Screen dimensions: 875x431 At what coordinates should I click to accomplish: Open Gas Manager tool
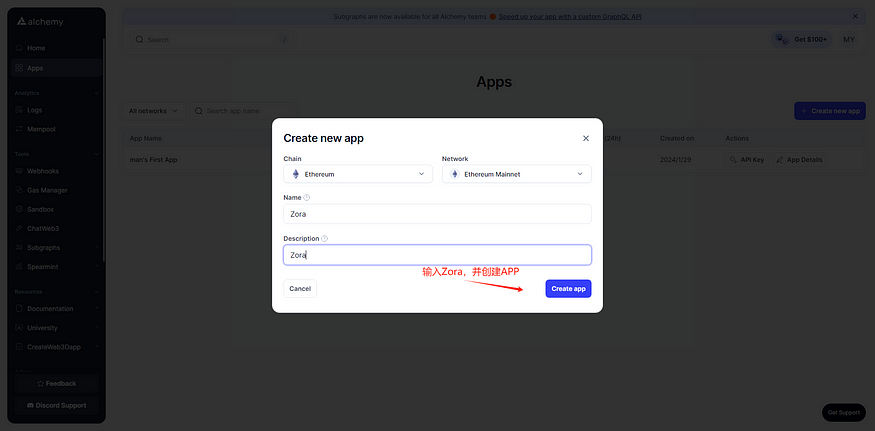tap(56, 190)
